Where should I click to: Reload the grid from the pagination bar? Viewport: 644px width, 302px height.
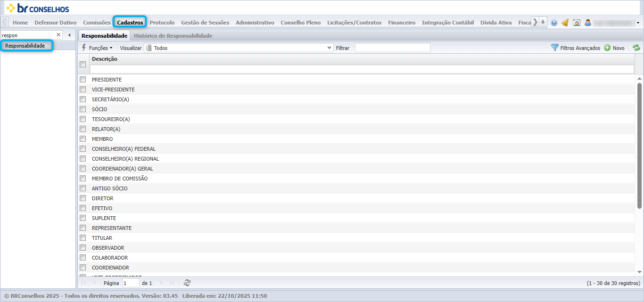coord(187,283)
